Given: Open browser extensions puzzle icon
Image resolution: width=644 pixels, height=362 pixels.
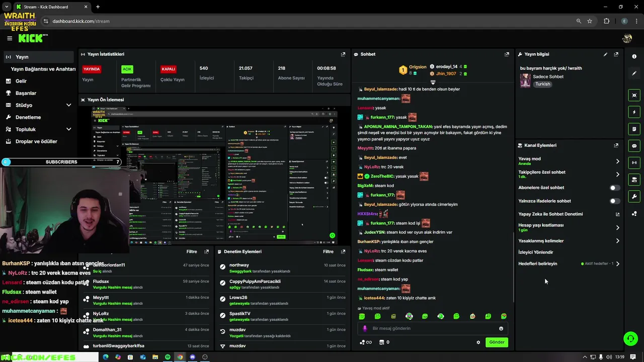Looking at the screenshot, I should point(606,21).
